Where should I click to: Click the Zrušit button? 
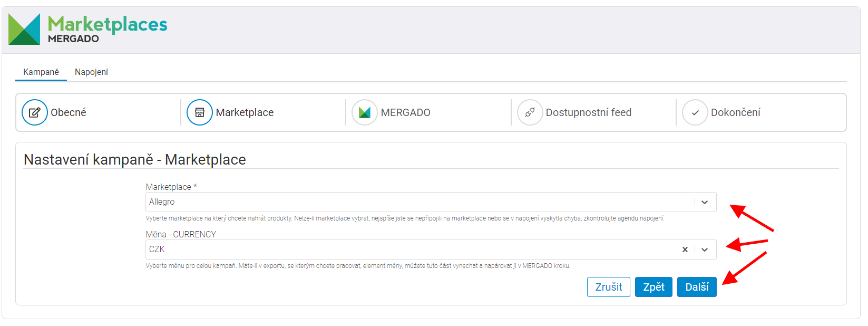(x=609, y=287)
